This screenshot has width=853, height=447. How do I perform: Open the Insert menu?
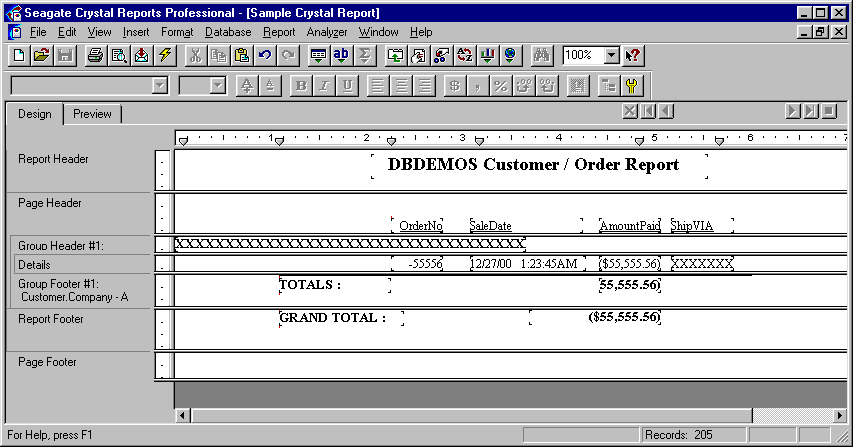click(135, 32)
